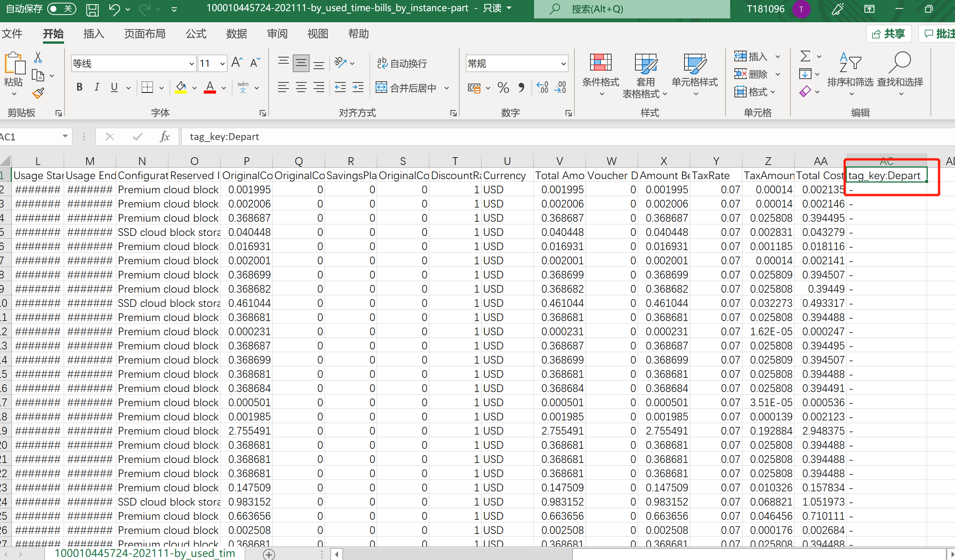Open the 数据 ribbon tab
Screen dimensions: 955x560
pos(236,34)
